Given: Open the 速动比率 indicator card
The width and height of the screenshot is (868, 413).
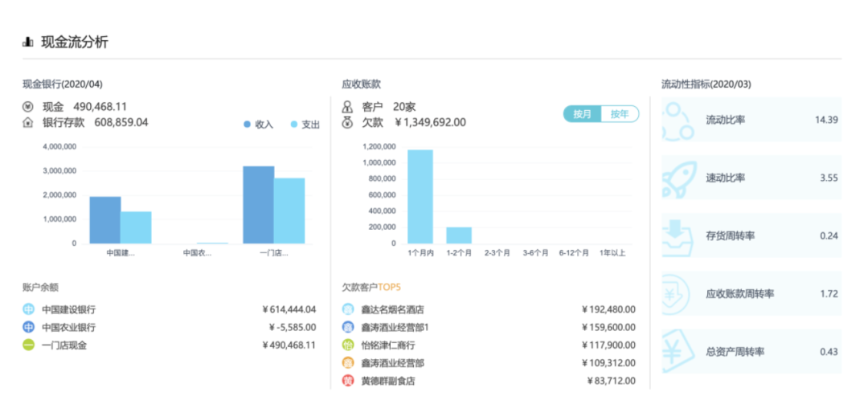Looking at the screenshot, I should click(751, 178).
